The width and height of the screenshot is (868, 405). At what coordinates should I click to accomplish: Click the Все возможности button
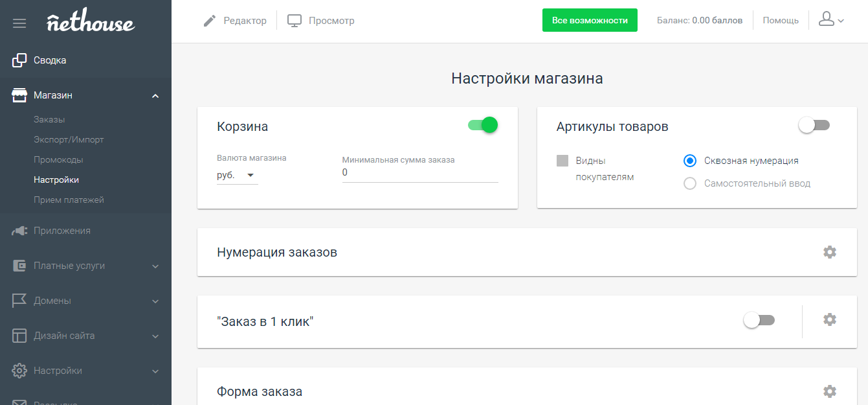tap(590, 20)
